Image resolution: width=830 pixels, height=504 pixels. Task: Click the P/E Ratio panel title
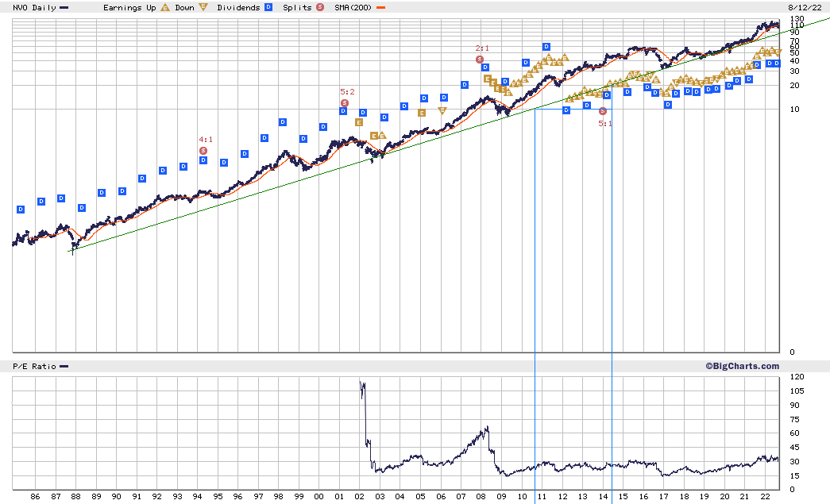point(34,367)
